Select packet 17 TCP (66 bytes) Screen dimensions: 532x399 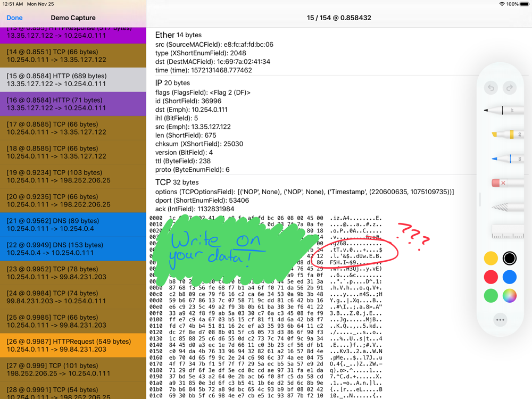[x=73, y=128]
